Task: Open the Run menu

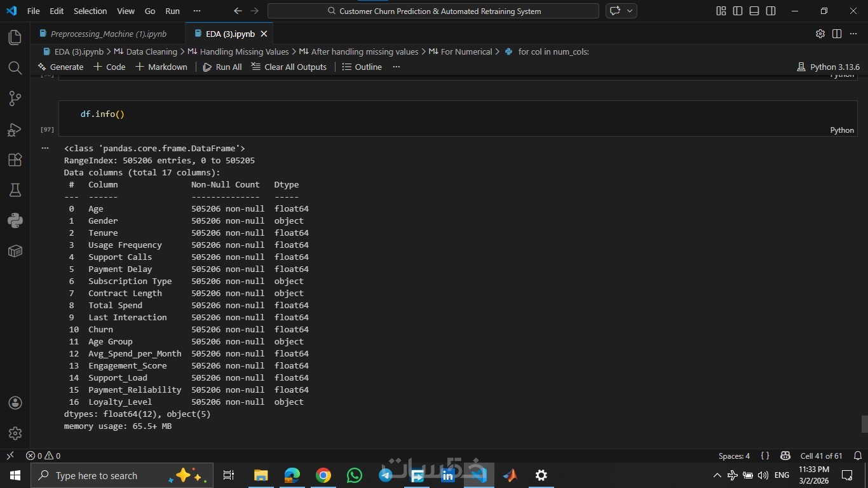Action: tap(172, 11)
